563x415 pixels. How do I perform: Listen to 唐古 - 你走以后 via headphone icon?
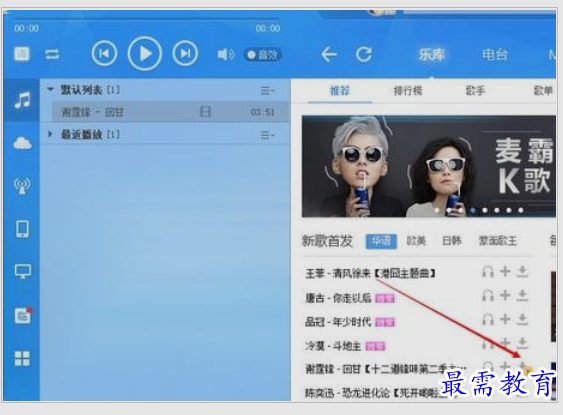pos(488,296)
